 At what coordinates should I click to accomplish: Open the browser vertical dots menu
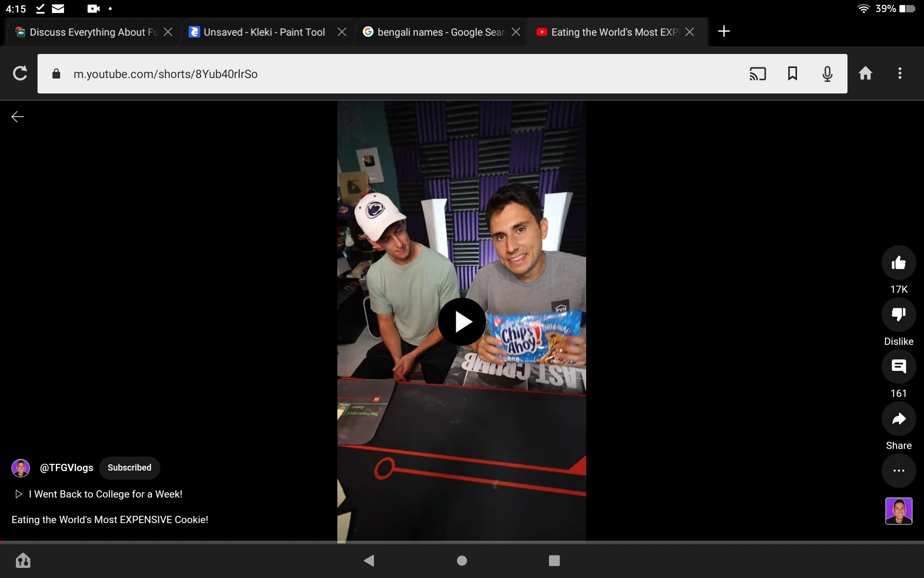899,73
